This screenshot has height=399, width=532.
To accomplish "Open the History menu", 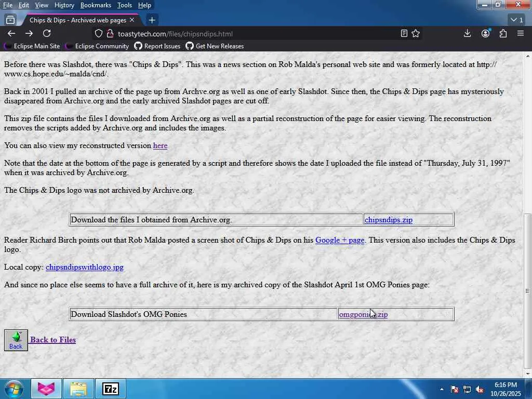I will tap(64, 5).
